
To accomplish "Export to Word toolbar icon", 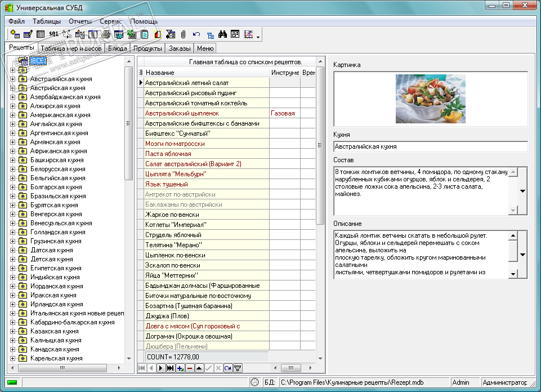I will tap(118, 34).
